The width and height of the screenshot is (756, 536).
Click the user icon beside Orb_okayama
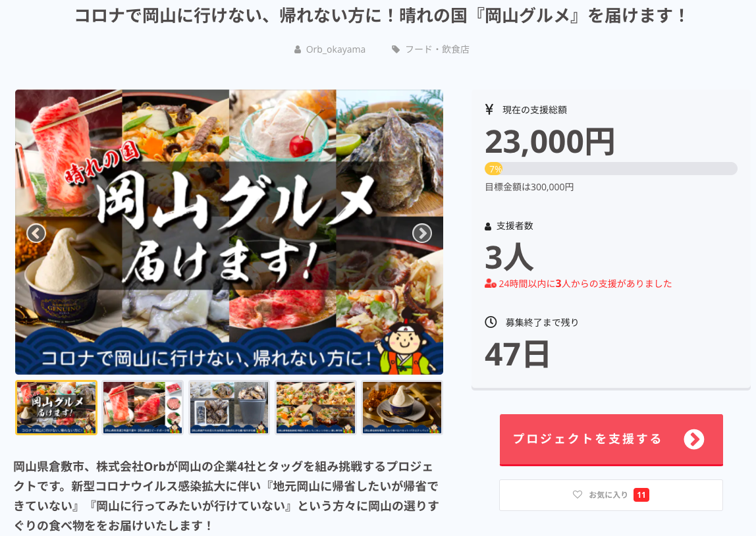pos(298,49)
